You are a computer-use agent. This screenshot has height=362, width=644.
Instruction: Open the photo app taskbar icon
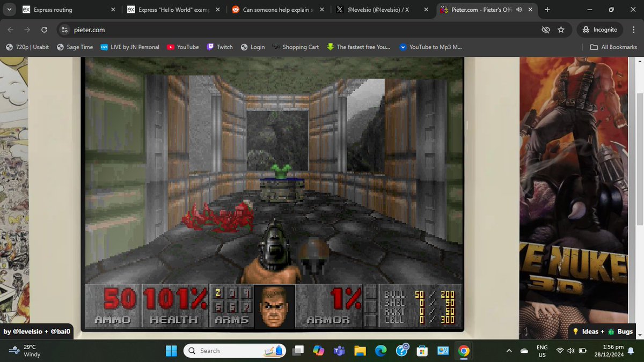click(443, 351)
